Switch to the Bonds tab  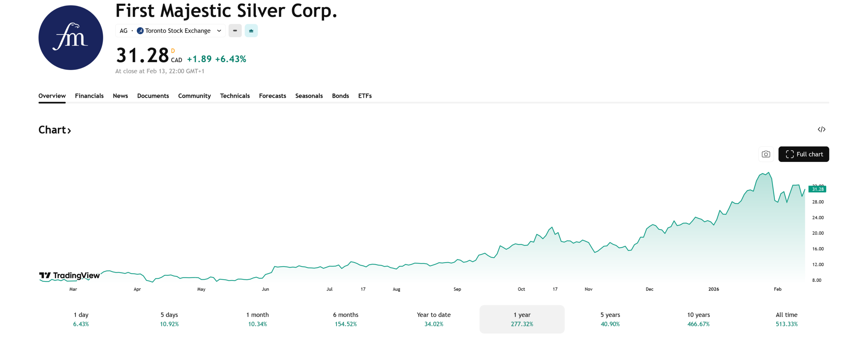pyautogui.click(x=340, y=96)
